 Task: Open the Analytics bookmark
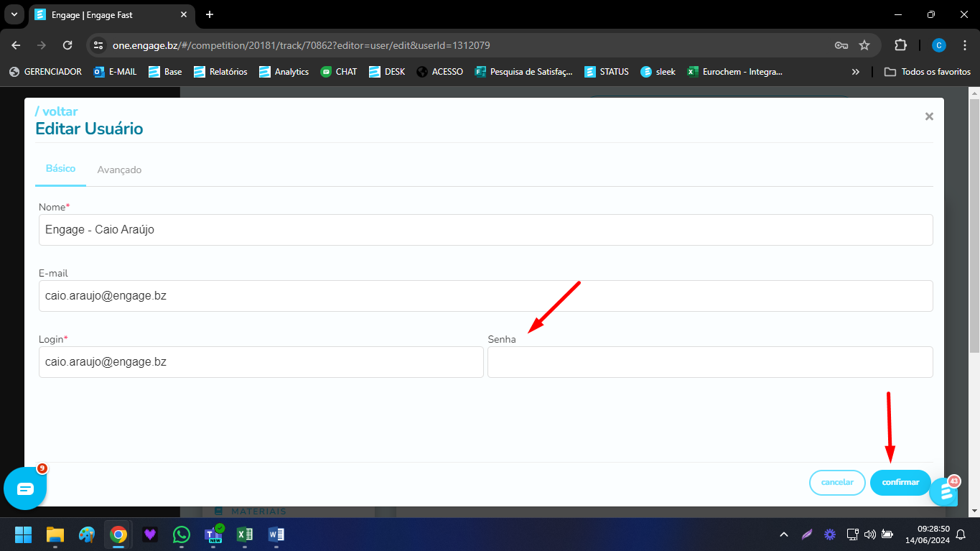(x=284, y=72)
